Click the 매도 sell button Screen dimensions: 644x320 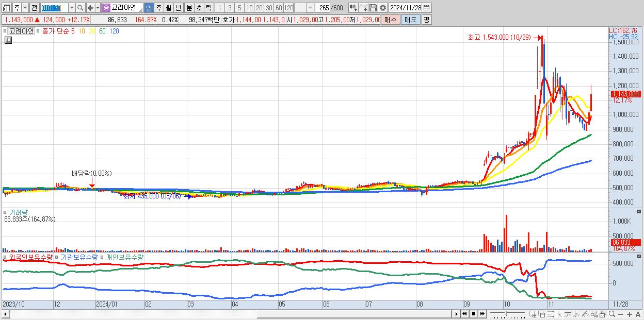click(x=411, y=20)
